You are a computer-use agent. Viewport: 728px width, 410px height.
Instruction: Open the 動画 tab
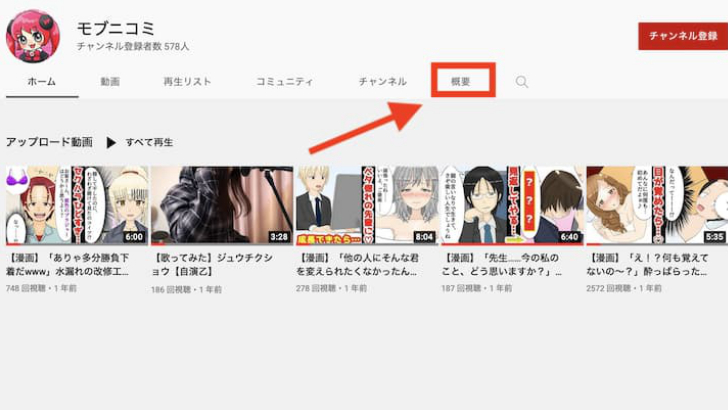(x=110, y=82)
